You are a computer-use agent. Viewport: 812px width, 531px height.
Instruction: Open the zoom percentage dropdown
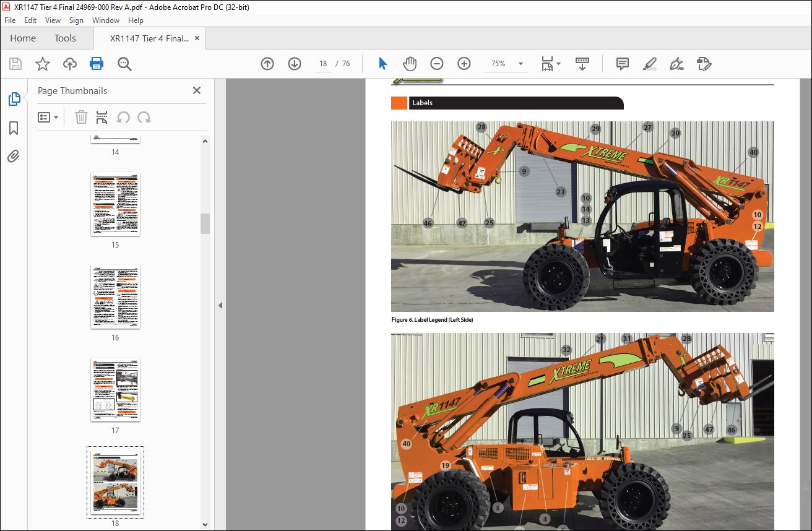click(x=521, y=64)
